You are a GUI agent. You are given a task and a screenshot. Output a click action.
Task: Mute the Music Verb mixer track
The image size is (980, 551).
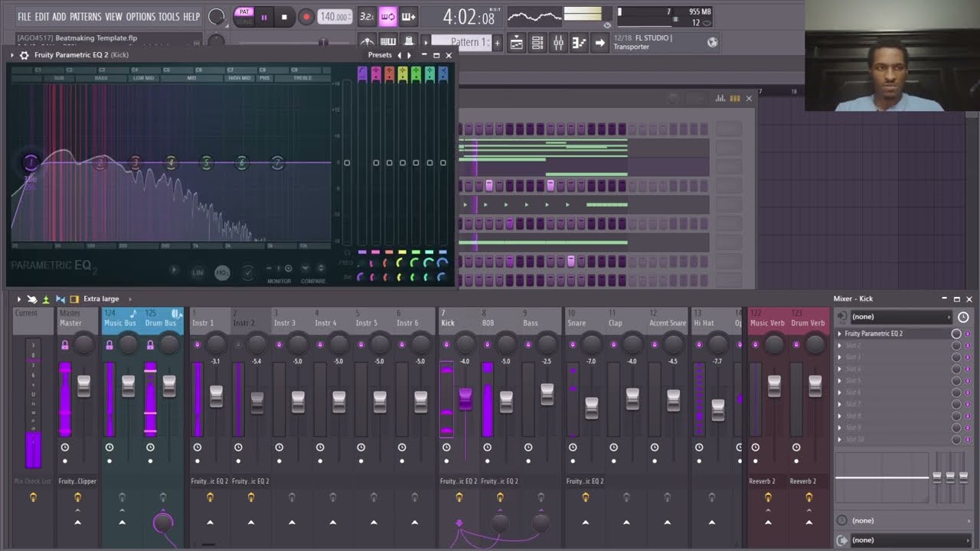(x=756, y=345)
